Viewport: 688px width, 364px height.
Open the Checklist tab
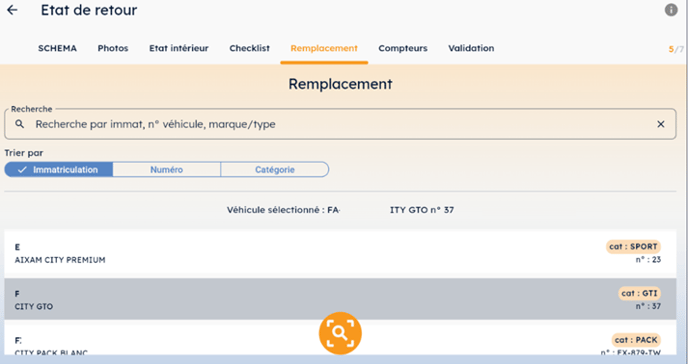point(249,48)
